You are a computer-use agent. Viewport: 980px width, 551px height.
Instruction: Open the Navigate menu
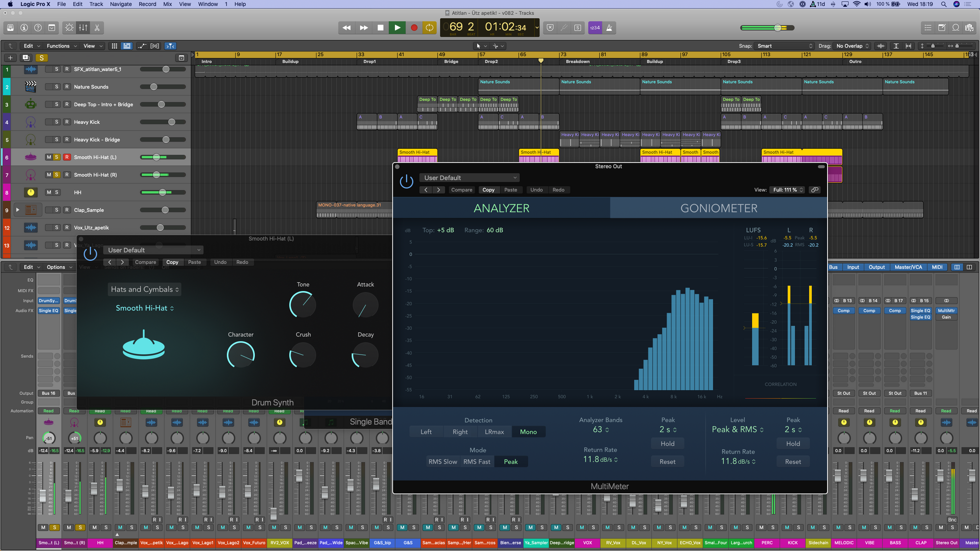tap(121, 4)
